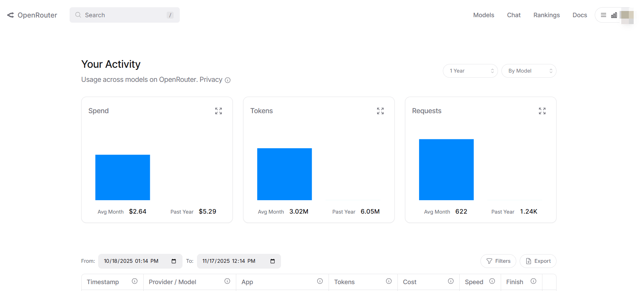The width and height of the screenshot is (644, 291).
Task: Show info for Timestamp column
Action: point(135,281)
